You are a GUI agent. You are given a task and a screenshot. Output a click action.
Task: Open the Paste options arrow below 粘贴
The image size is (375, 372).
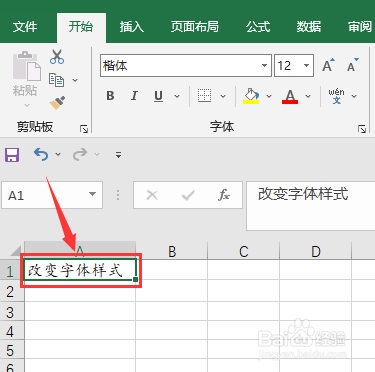click(27, 105)
